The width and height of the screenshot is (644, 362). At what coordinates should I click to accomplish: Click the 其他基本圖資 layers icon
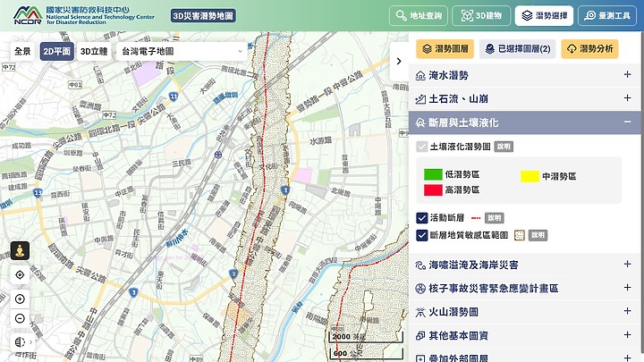click(x=420, y=336)
